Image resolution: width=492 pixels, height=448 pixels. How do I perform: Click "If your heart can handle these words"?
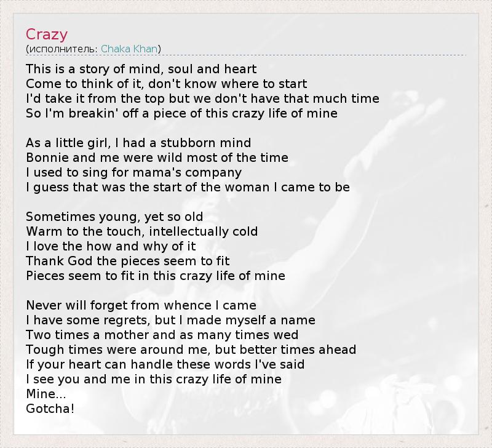(x=165, y=364)
